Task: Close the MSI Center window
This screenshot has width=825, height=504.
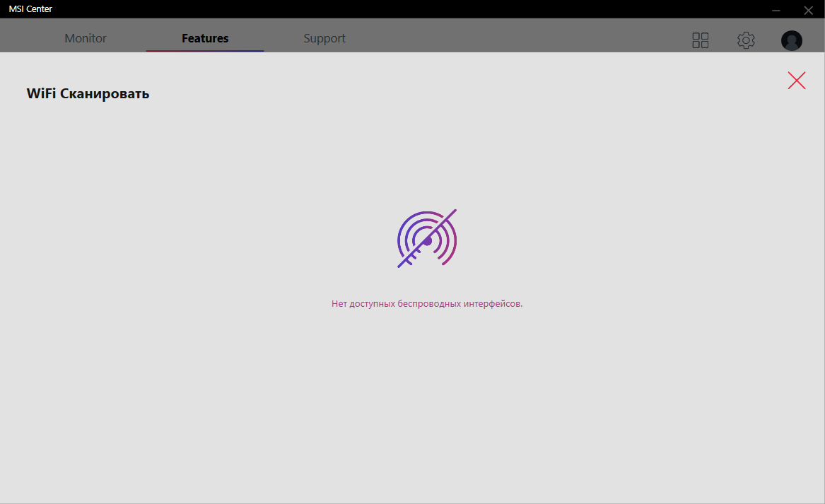Action: coord(808,10)
